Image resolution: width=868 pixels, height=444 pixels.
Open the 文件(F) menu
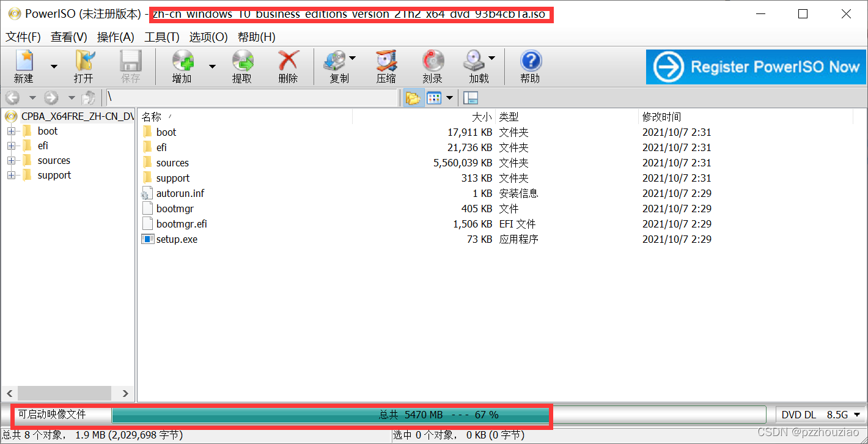coord(23,37)
